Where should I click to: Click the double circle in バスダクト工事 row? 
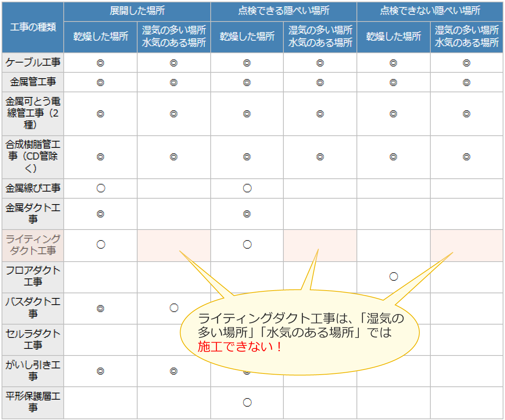click(100, 309)
